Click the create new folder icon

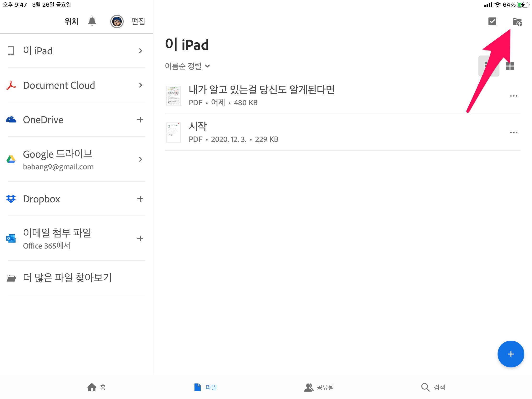pyautogui.click(x=517, y=22)
